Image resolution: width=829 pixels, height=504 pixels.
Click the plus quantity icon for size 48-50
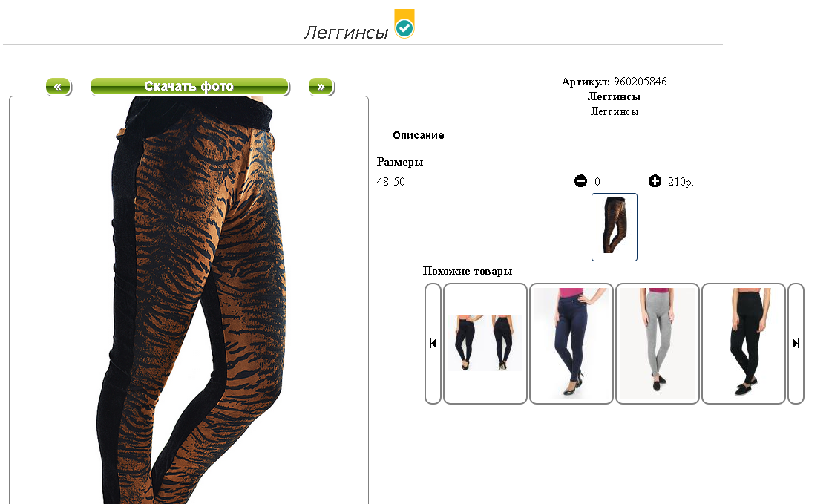pos(655,181)
